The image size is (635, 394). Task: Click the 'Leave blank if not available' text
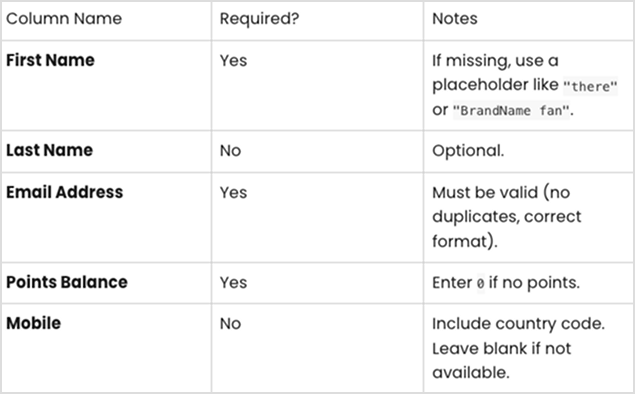tap(501, 360)
